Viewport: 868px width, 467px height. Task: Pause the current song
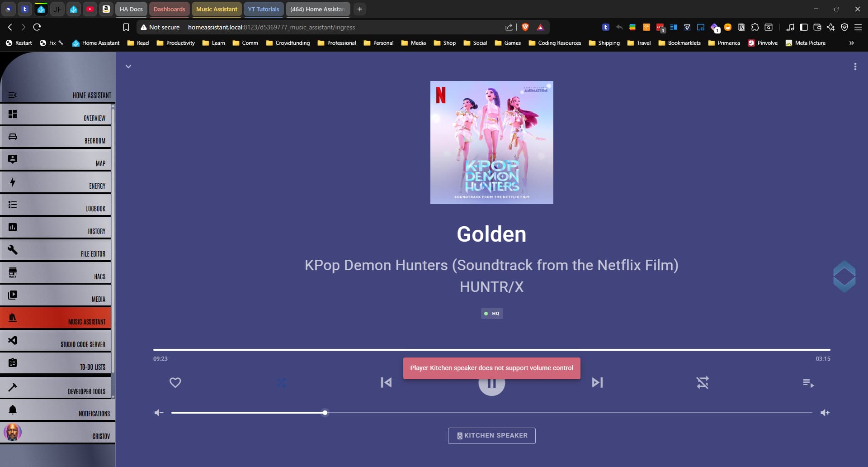[x=491, y=384]
